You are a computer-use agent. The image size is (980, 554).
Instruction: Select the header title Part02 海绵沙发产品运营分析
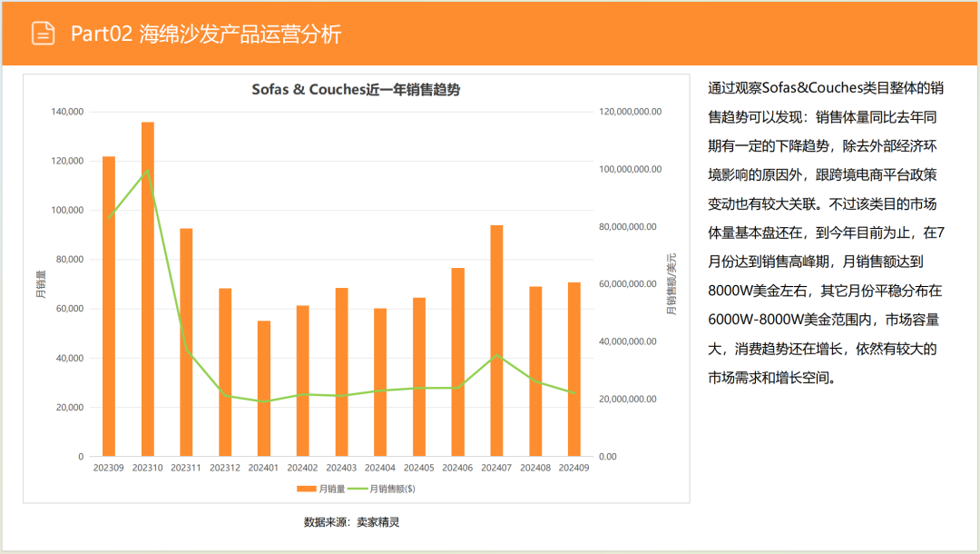coord(206,34)
